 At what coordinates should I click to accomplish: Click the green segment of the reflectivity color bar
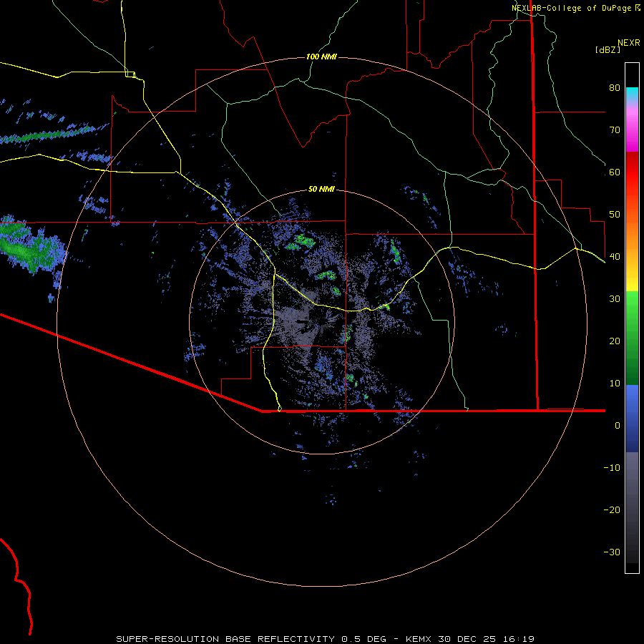pyautogui.click(x=632, y=338)
